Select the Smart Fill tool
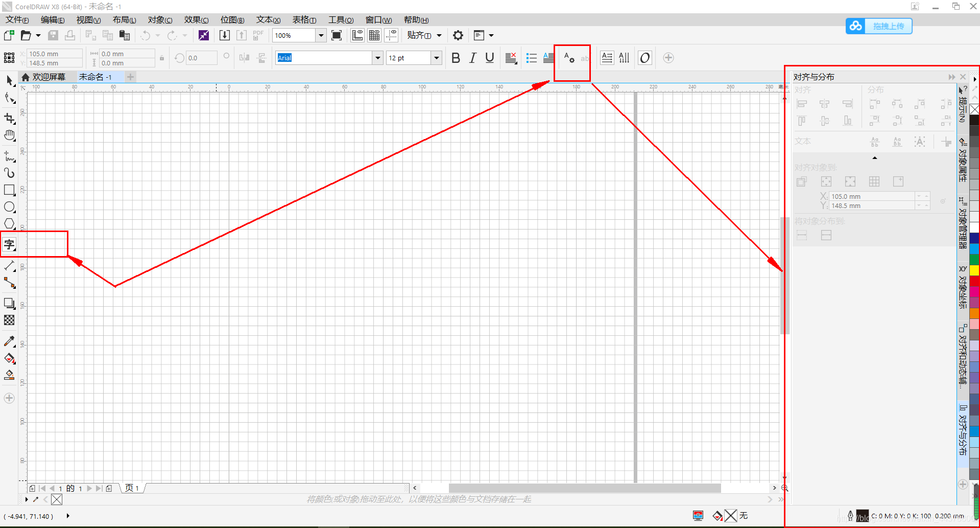 [x=9, y=375]
